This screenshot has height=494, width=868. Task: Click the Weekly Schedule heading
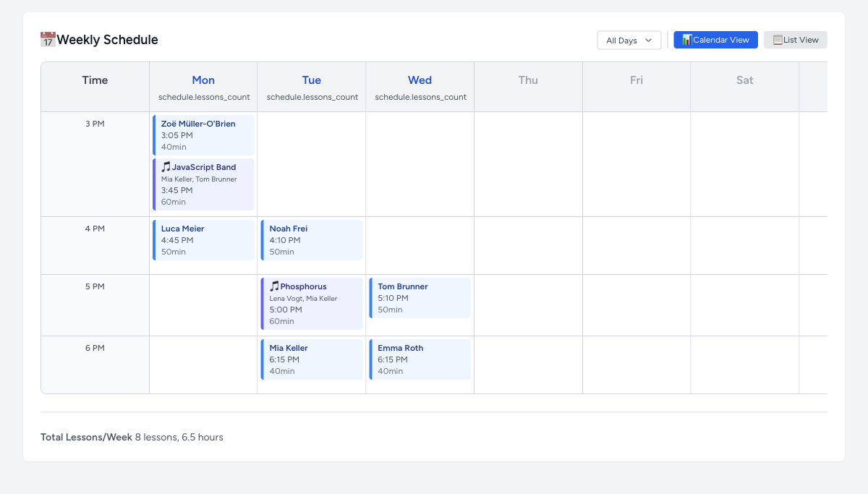107,40
